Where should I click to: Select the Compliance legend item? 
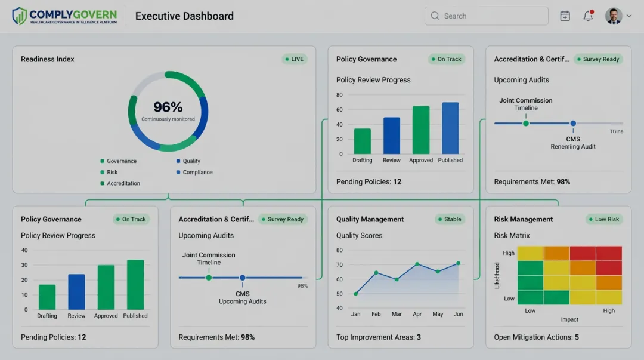click(x=194, y=172)
